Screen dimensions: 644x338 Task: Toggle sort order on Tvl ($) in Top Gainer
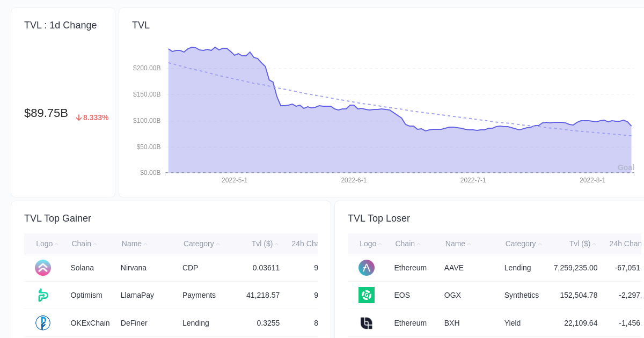[277, 244]
